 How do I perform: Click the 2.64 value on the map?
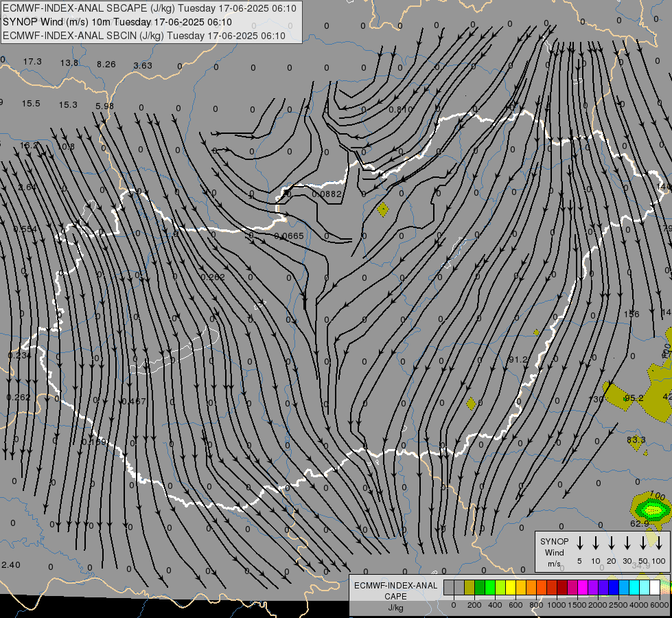(27, 187)
